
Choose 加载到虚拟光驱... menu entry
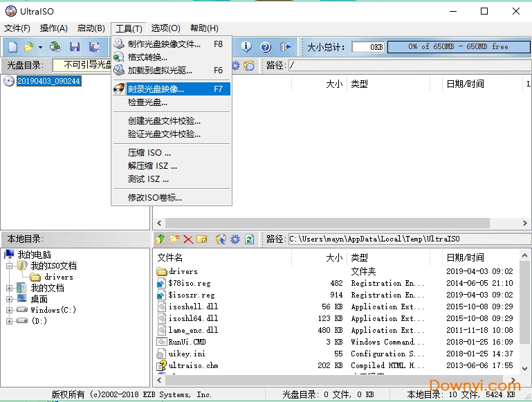coord(172,70)
